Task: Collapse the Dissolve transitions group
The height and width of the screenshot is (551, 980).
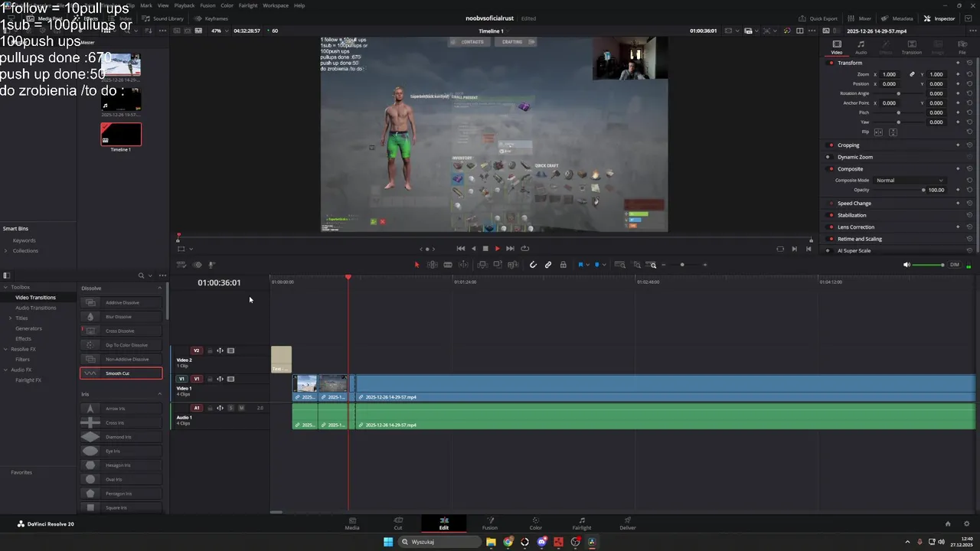Action: pyautogui.click(x=160, y=288)
